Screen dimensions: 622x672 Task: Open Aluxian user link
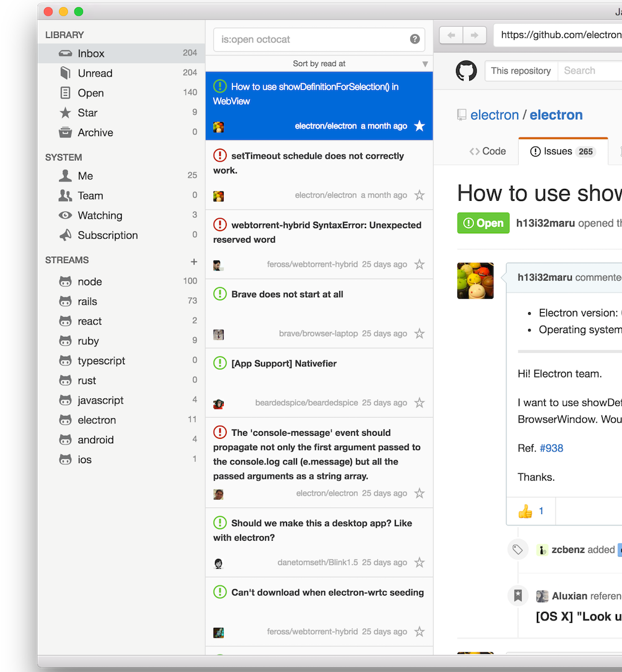[569, 596]
